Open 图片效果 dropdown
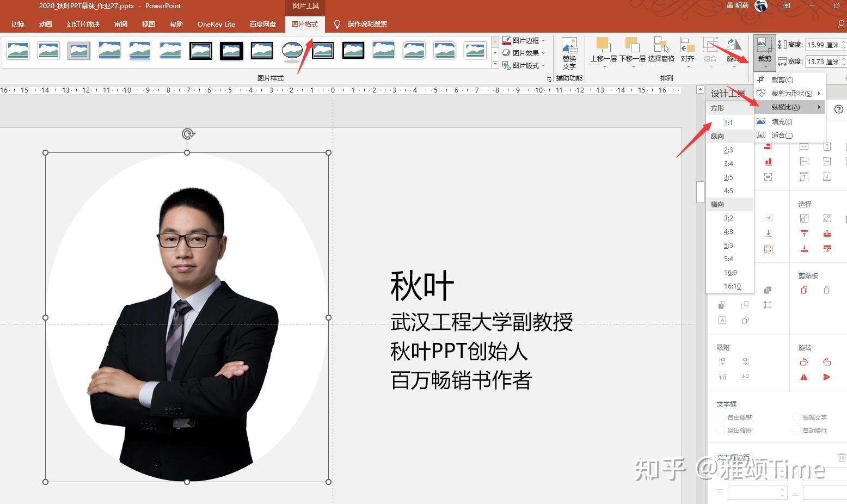Screen dimensions: 847x504 (523, 53)
